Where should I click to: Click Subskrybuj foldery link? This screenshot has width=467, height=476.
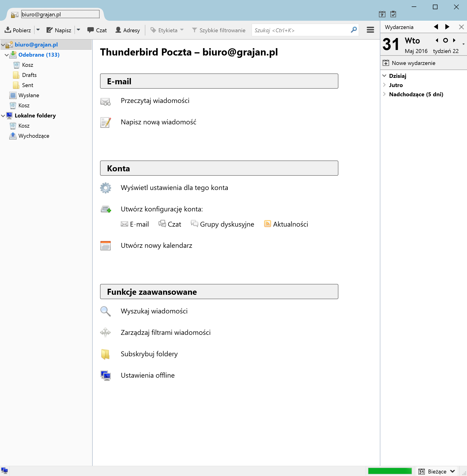tap(149, 354)
